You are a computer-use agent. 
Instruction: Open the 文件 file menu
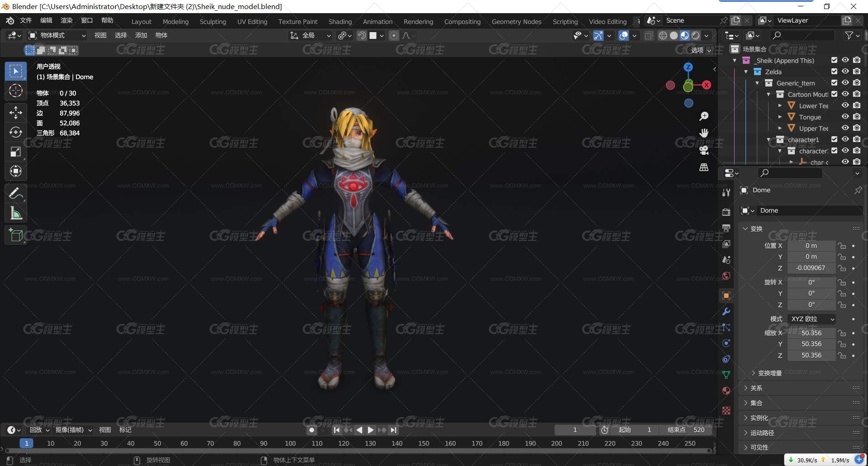coord(26,21)
